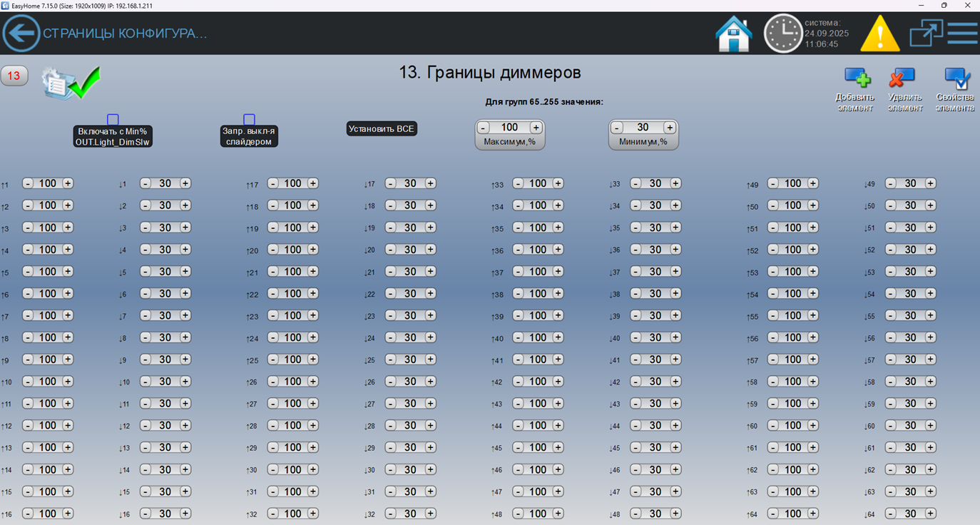Decrease the ↓17 minimum with minus
The height and width of the screenshot is (525, 980).
[390, 183]
